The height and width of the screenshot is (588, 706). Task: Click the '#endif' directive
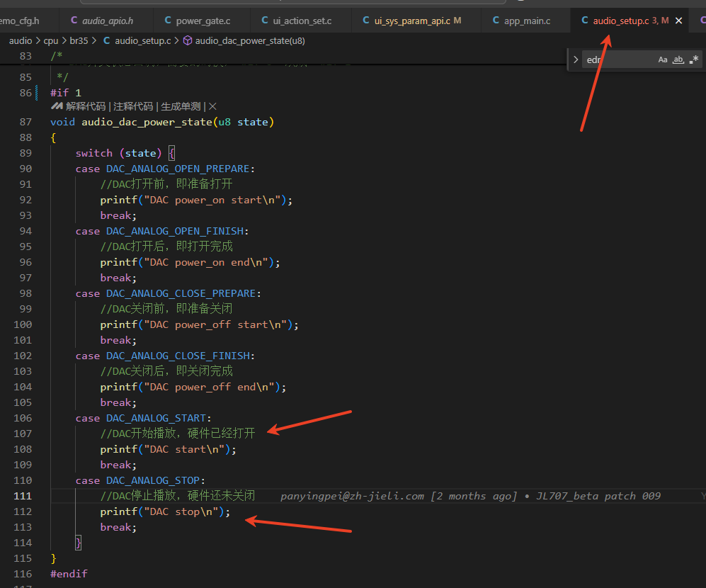[69, 574]
